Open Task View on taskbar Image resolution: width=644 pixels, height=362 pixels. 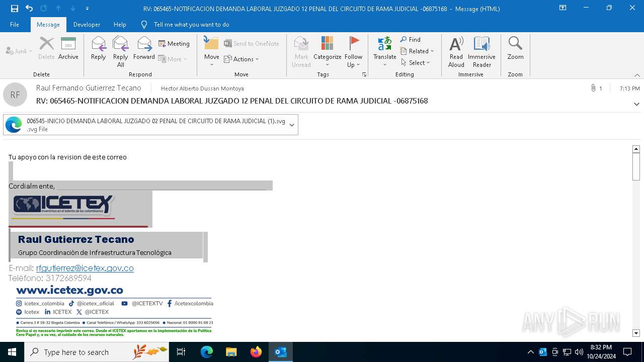tap(181, 352)
